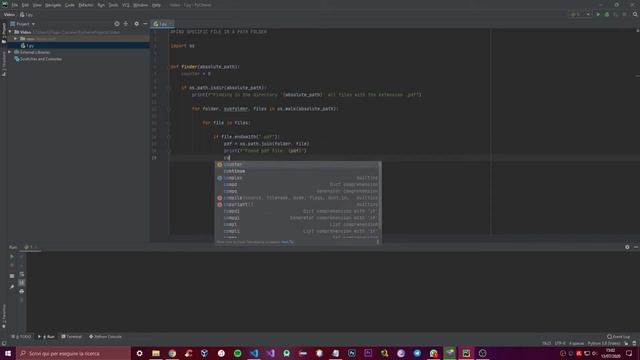Viewport: 640px width, 360px height.
Task: Expand External Libraries node
Action: (x=9, y=52)
